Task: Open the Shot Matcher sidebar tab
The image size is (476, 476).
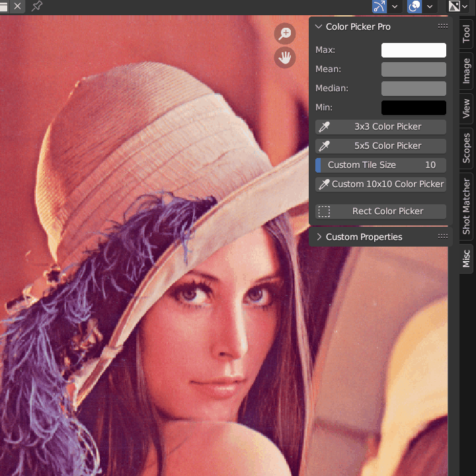Action: (x=466, y=206)
